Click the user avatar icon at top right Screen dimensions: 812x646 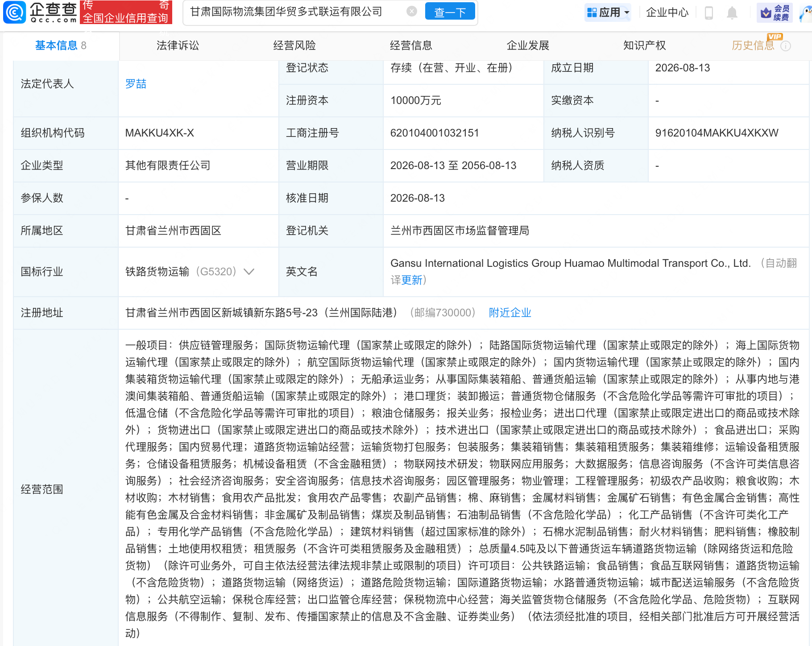point(806,13)
